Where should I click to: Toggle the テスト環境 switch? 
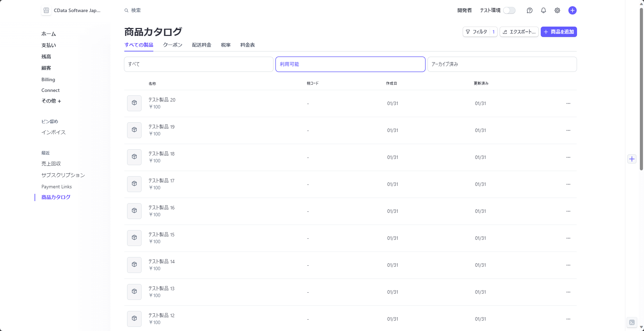point(509,10)
